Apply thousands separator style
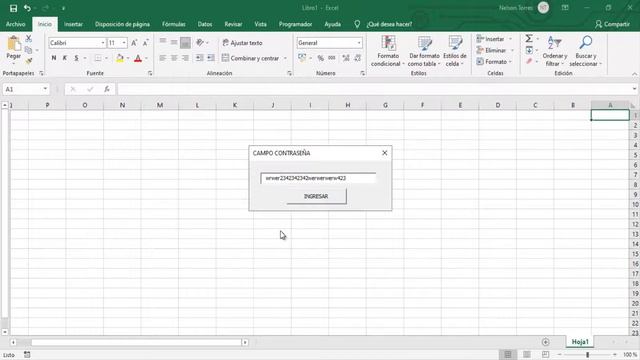 (332, 58)
